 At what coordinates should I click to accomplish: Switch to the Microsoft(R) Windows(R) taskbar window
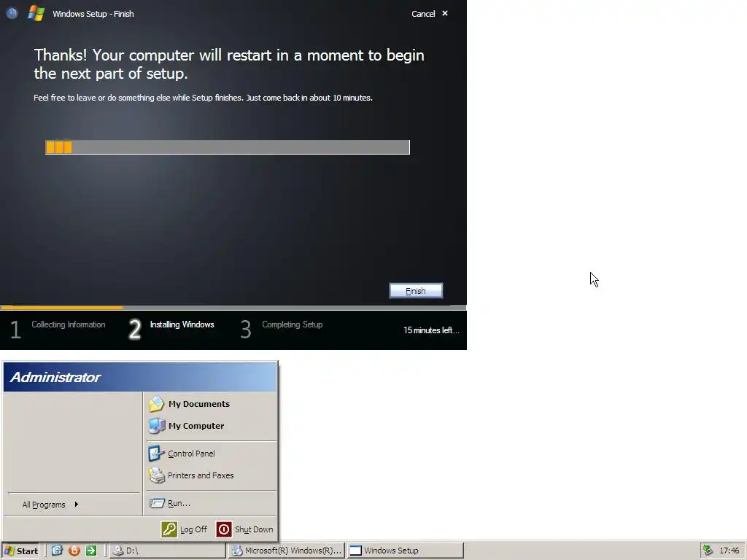[x=286, y=551]
